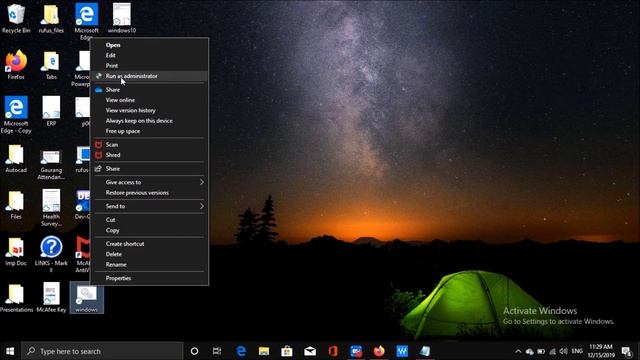Choose Copy in the context menu
The height and width of the screenshot is (360, 640).
pyautogui.click(x=112, y=230)
